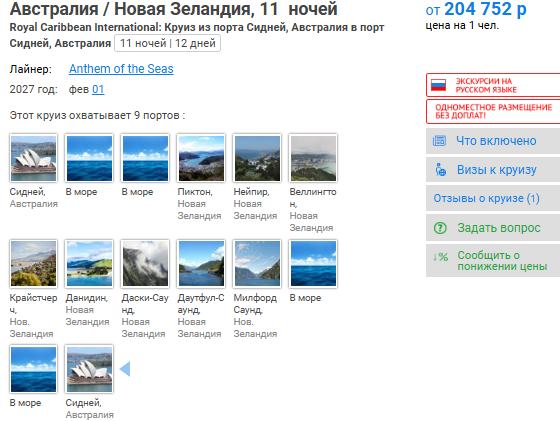Open 'Визы к круизу' information
Viewport: 560px width, 421px height.
click(493, 170)
